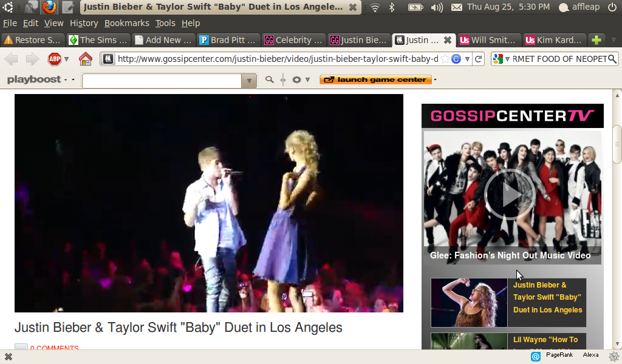This screenshot has height=364, width=622.
Task: Click the Adblock Plus ABP icon
Action: pyautogui.click(x=54, y=59)
